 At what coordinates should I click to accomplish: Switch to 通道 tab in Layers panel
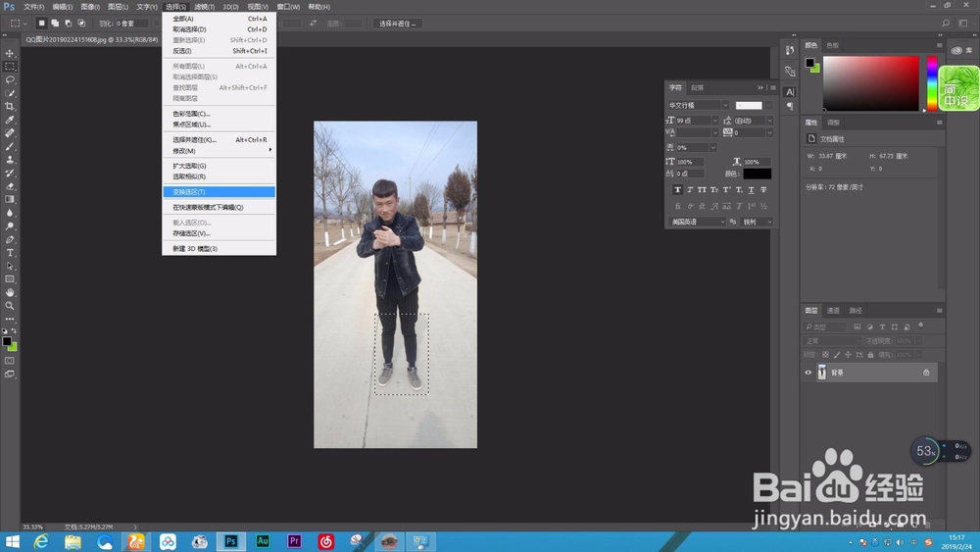833,311
